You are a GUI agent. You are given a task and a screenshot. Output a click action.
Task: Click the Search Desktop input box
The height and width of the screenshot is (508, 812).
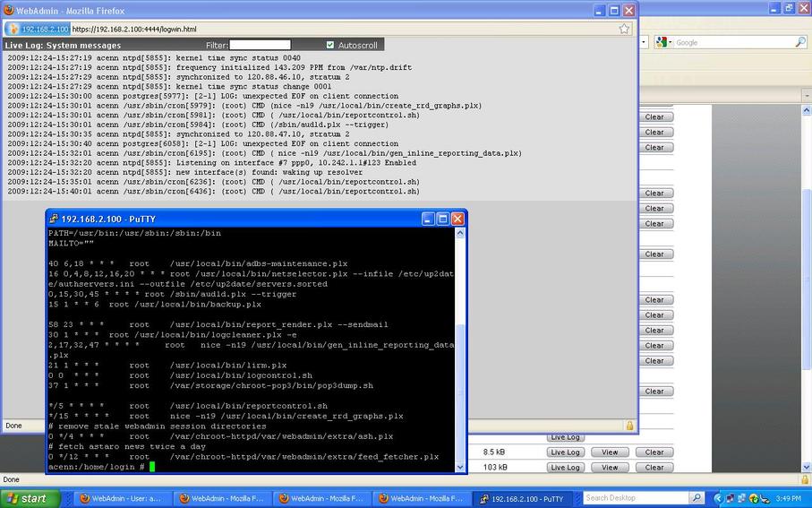coord(634,497)
